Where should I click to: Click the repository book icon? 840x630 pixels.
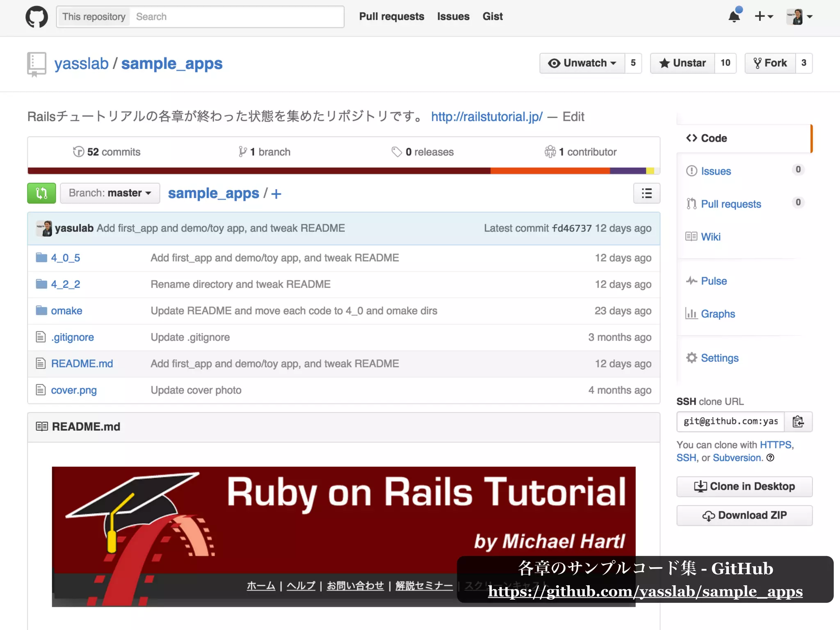tap(37, 64)
